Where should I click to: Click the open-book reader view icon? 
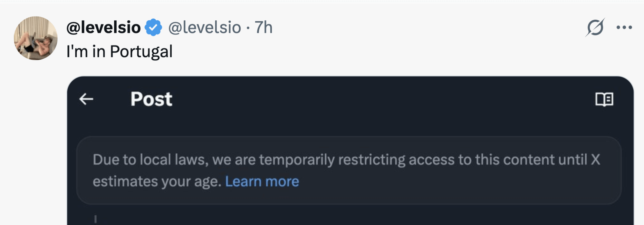click(604, 99)
